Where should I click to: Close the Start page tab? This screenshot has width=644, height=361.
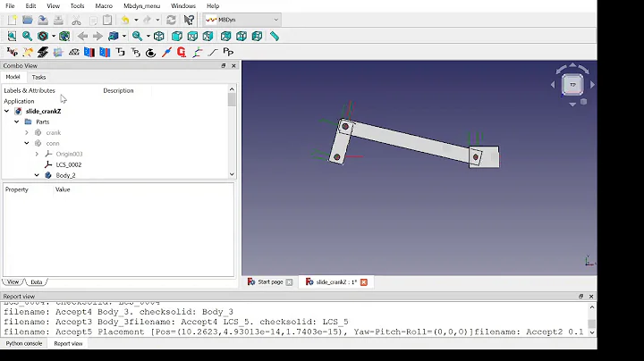(x=289, y=282)
